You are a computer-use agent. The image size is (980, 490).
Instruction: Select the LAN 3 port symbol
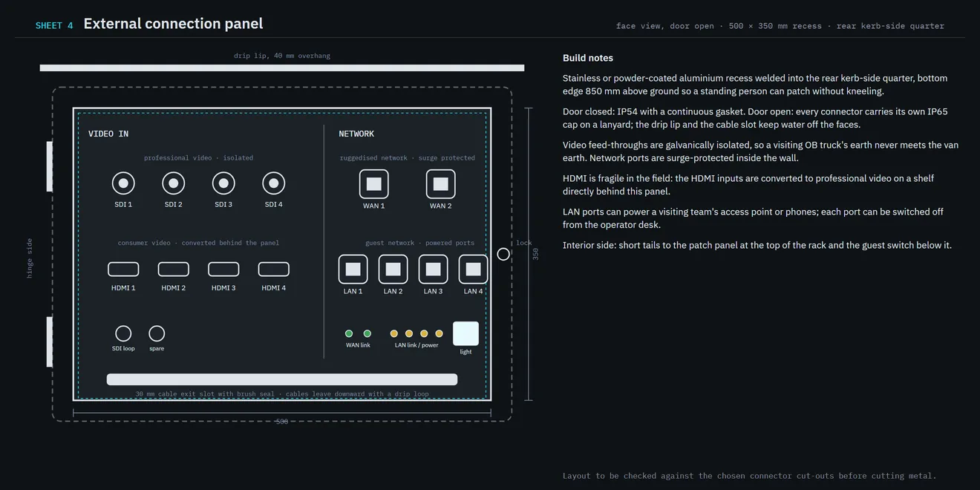coord(434,269)
